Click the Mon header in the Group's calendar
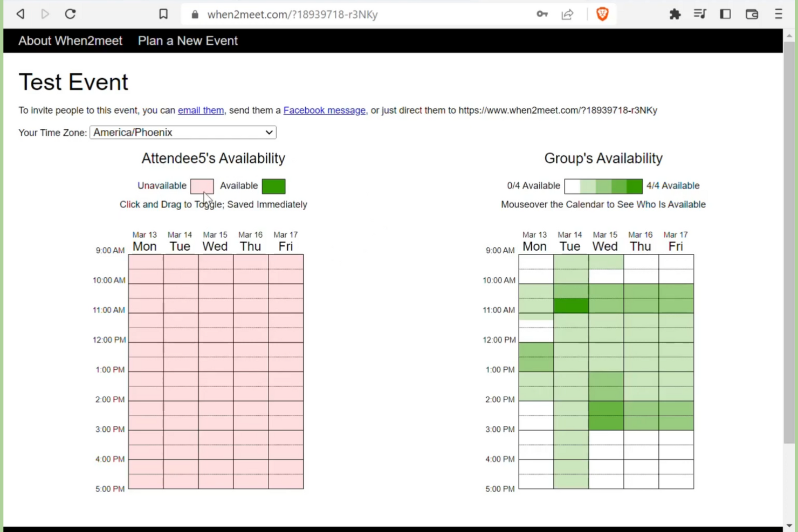The height and width of the screenshot is (532, 798). coord(534,246)
